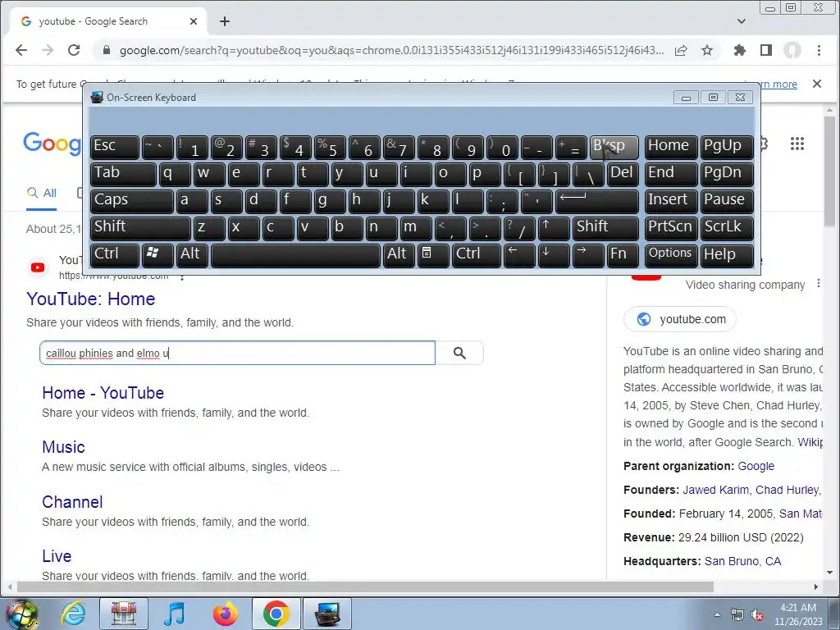
Task: Click the spacebar on On-Screen Keyboard
Action: pyautogui.click(x=295, y=256)
